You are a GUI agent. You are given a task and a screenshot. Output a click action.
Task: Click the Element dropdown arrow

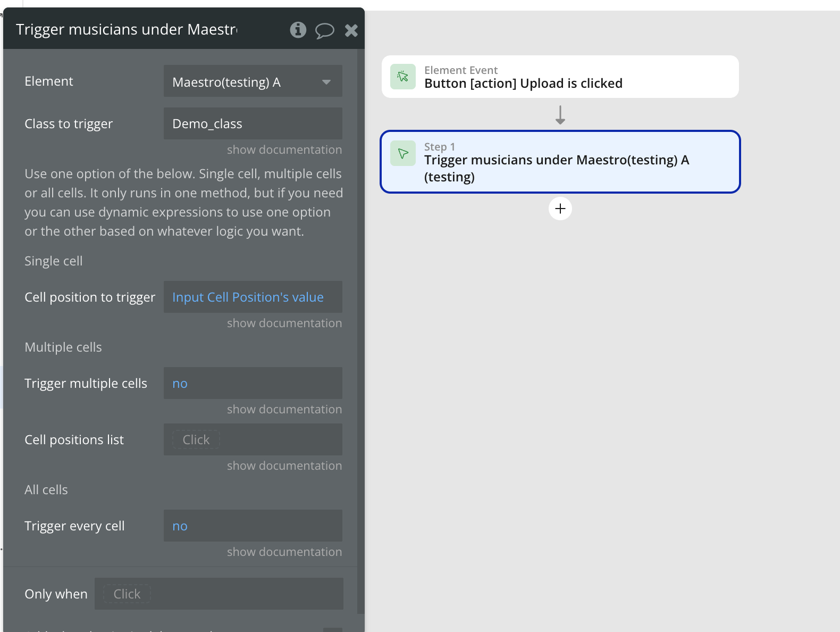click(326, 82)
